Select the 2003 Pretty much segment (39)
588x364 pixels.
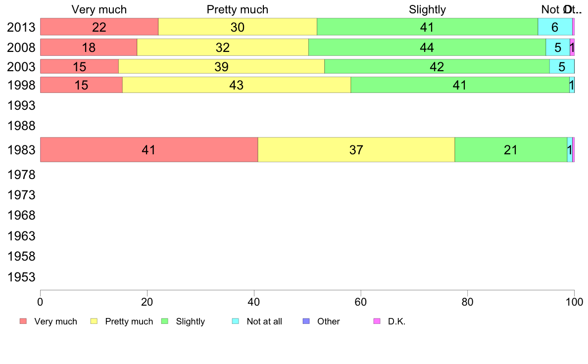coord(221,66)
